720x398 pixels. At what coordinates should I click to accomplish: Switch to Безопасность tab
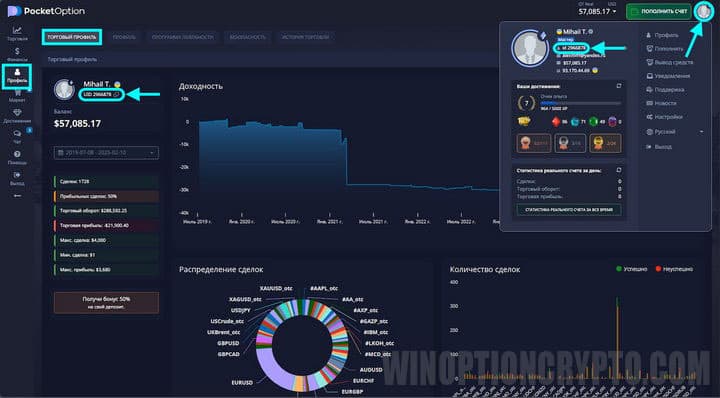tap(248, 37)
